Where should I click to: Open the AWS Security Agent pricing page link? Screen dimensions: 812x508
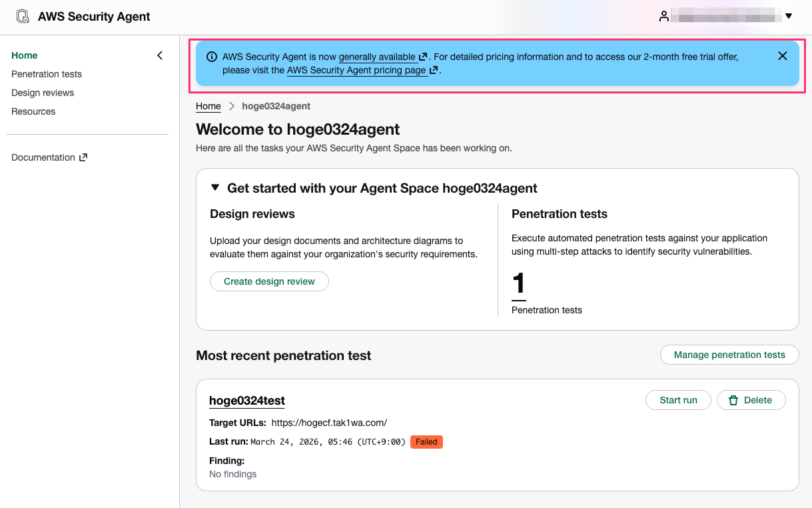[356, 70]
